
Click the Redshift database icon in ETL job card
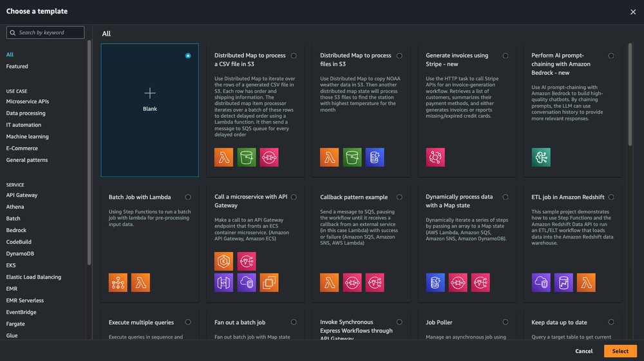(x=563, y=282)
